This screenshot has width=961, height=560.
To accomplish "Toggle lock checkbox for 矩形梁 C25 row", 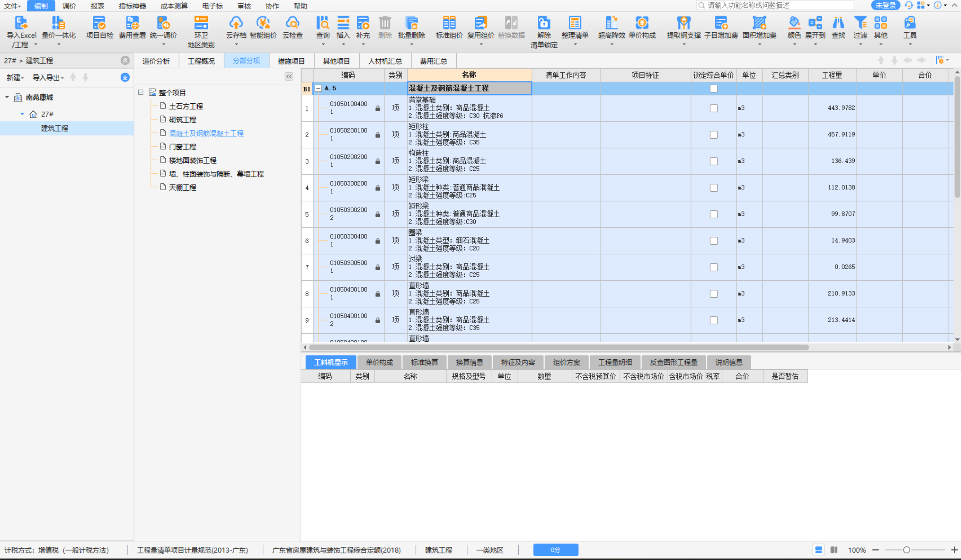I will pyautogui.click(x=713, y=188).
